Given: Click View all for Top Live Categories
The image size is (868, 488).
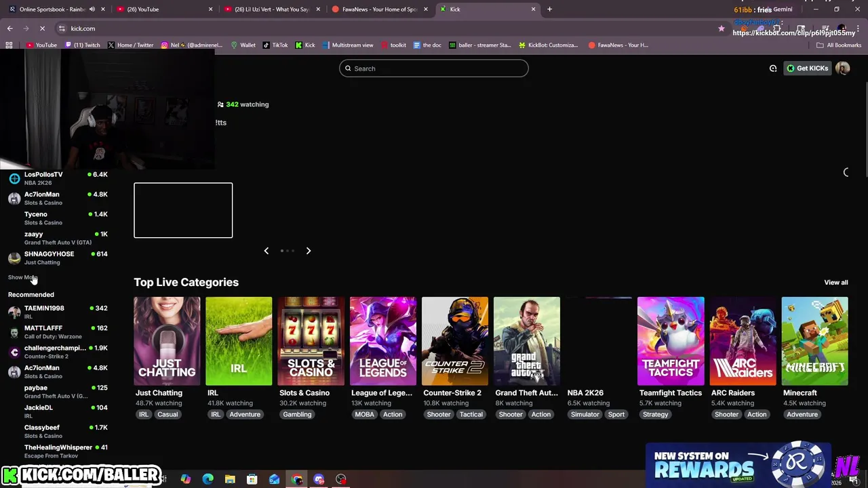Looking at the screenshot, I should (835, 283).
